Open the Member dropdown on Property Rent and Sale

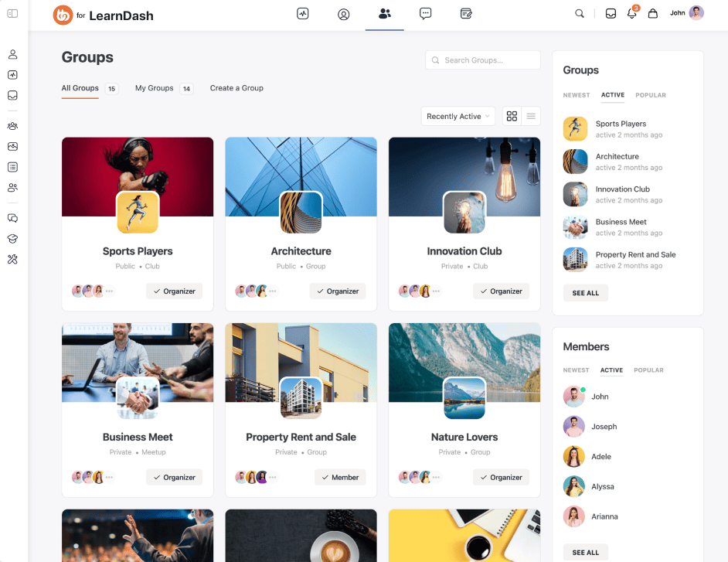[x=340, y=477]
